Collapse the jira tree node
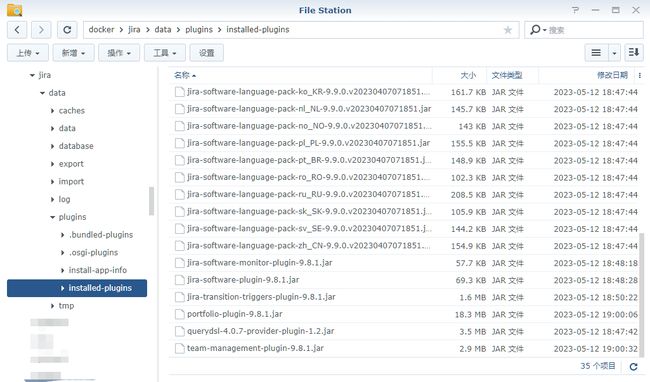The width and height of the screenshot is (650, 382). pyautogui.click(x=32, y=75)
